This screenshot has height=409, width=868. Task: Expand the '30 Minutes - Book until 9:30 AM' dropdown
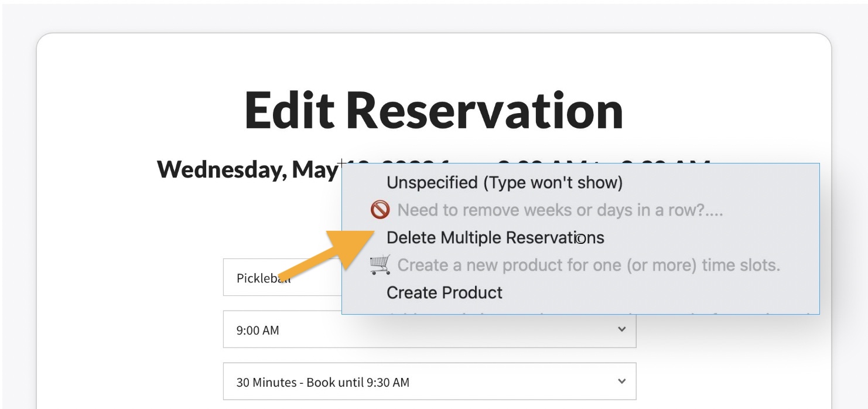(x=429, y=382)
